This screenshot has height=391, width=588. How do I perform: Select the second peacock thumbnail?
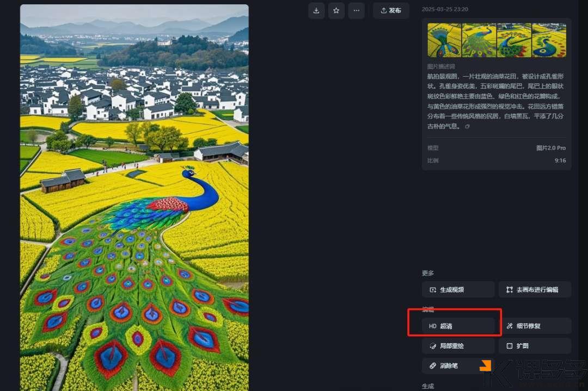coord(479,40)
